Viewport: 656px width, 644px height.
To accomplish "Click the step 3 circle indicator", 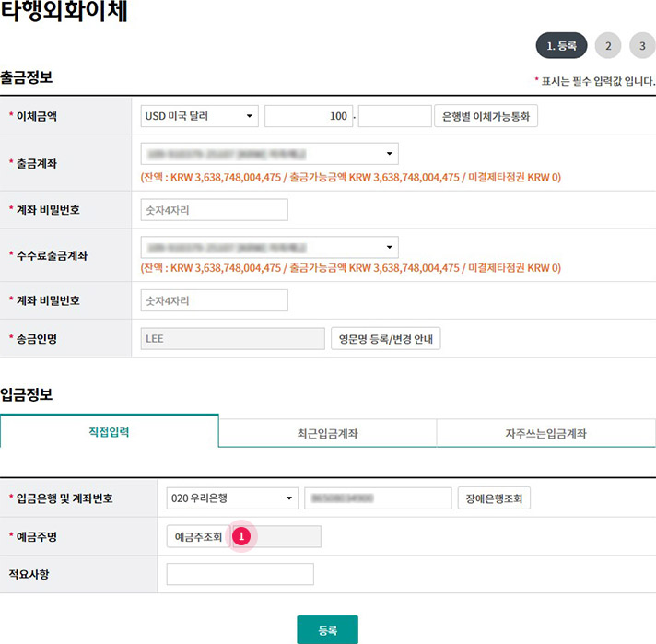I will click(642, 45).
